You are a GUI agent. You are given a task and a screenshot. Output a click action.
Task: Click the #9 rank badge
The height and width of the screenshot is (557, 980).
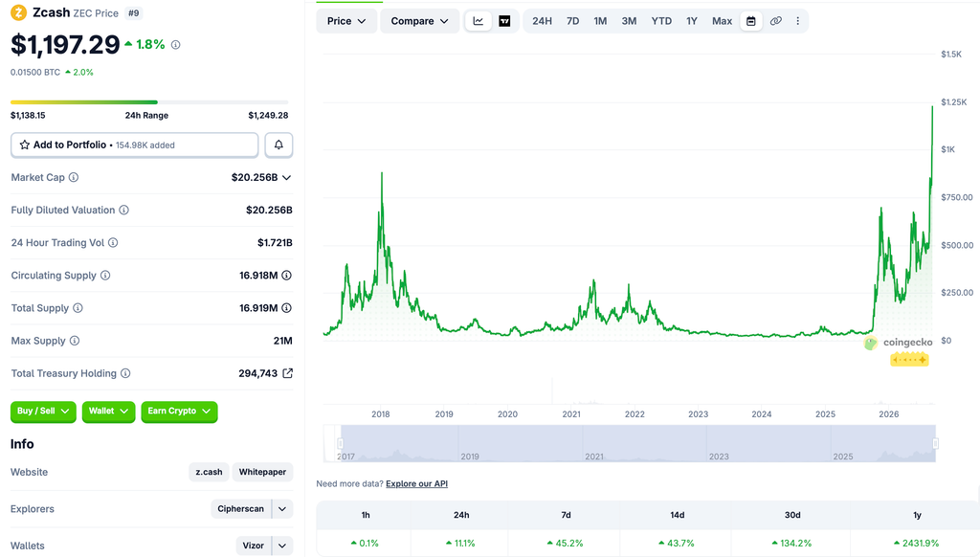click(133, 13)
